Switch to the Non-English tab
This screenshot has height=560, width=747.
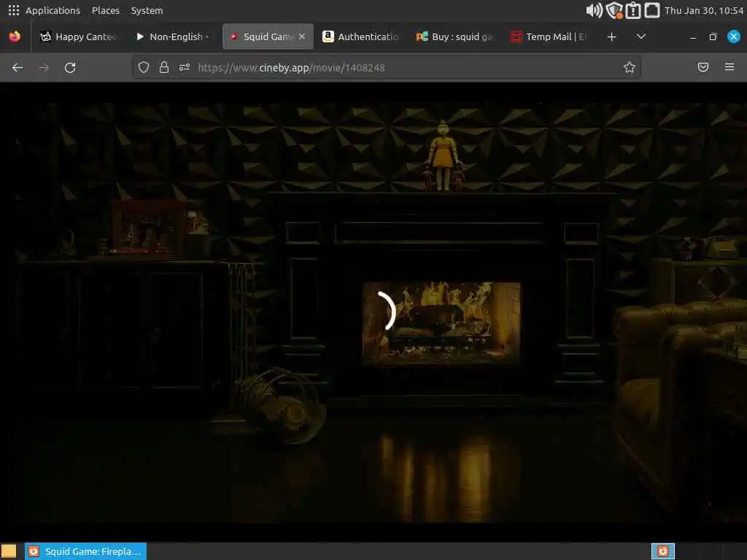click(172, 36)
